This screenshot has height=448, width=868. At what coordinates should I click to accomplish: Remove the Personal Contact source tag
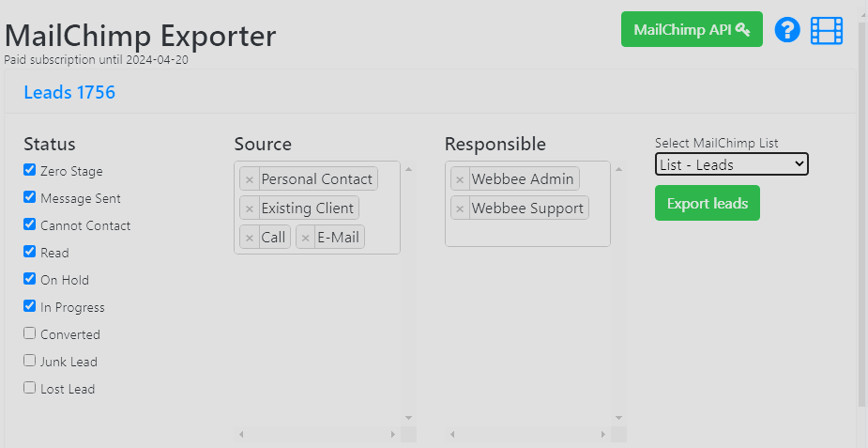(x=250, y=179)
